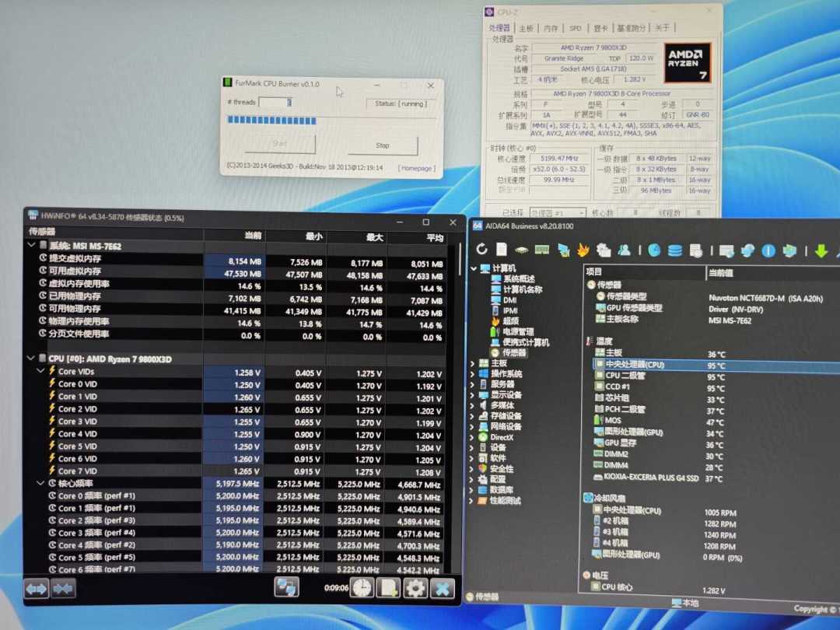840x630 pixels.
Task: Select 超频 overclock item in AIDA64 tree
Action: 511,321
